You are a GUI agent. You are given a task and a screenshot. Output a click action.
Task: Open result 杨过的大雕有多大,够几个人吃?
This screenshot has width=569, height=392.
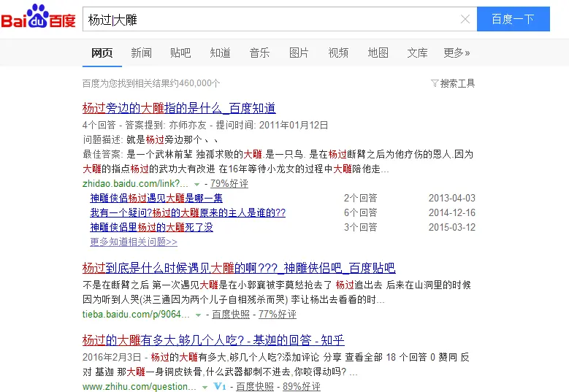point(213,340)
